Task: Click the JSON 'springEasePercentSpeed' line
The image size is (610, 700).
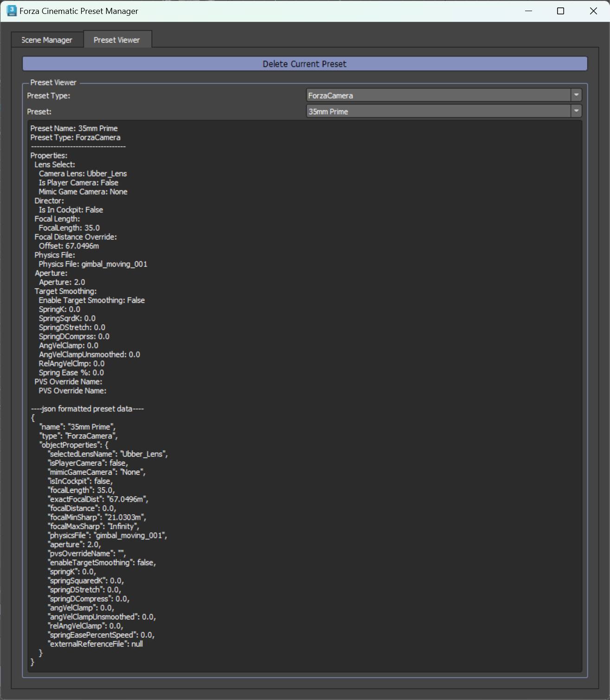Action: coord(102,635)
